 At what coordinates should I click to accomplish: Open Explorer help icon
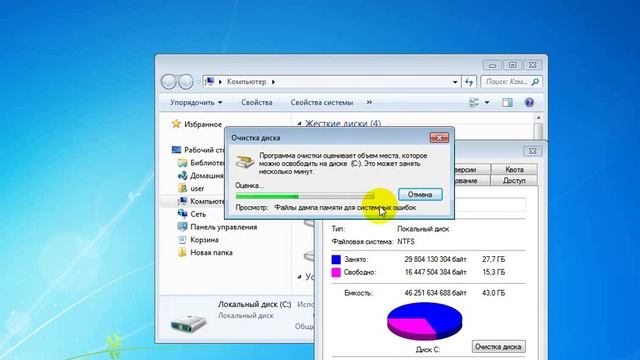529,102
